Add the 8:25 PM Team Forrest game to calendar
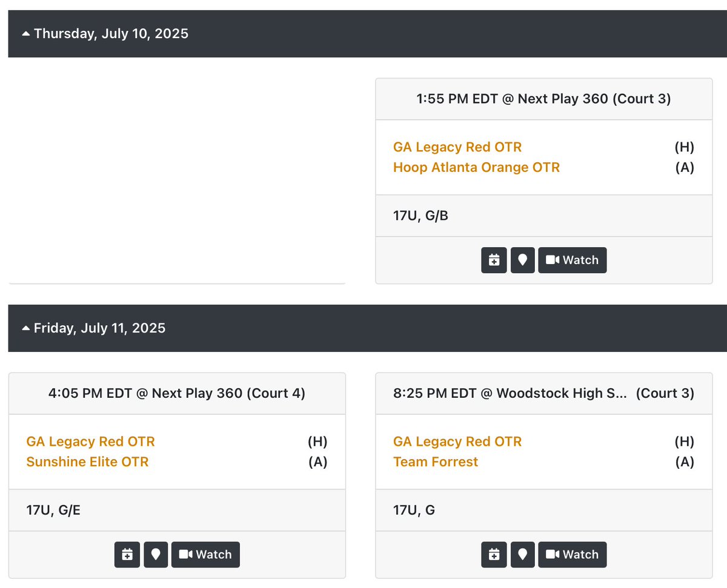The width and height of the screenshot is (727, 588). (x=494, y=554)
